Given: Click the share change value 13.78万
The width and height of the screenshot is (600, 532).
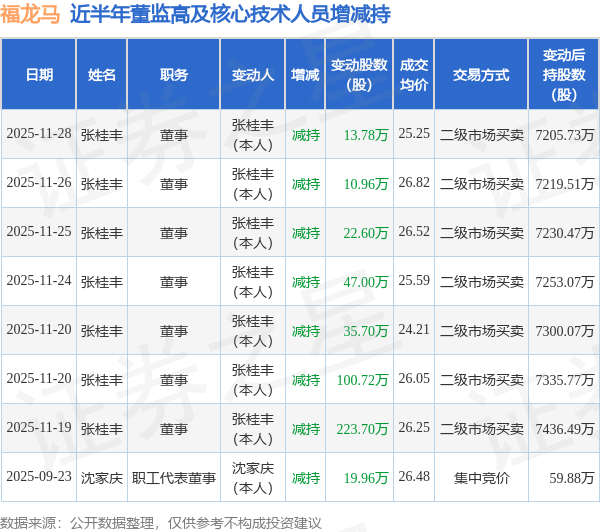Looking at the screenshot, I should tap(366, 135).
